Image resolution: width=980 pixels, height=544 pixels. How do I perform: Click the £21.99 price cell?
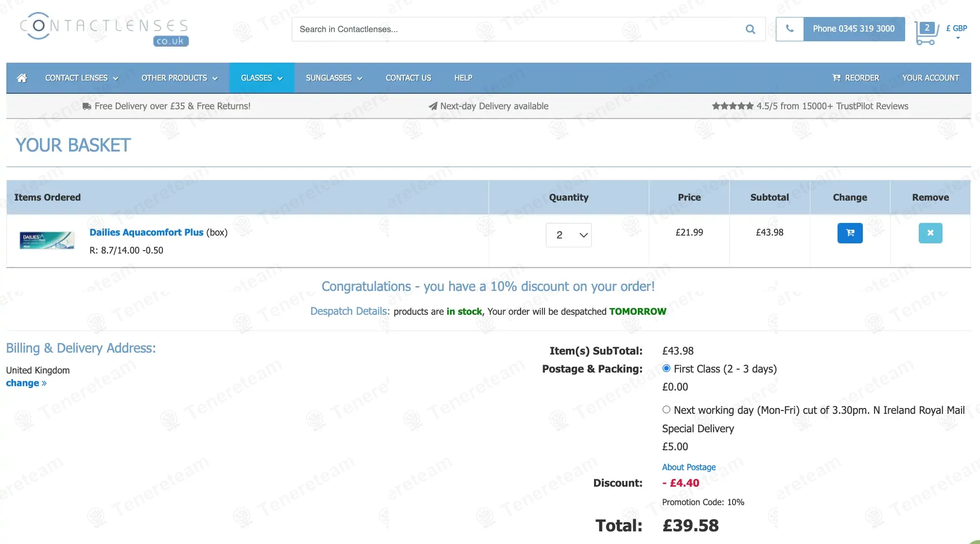tap(689, 233)
